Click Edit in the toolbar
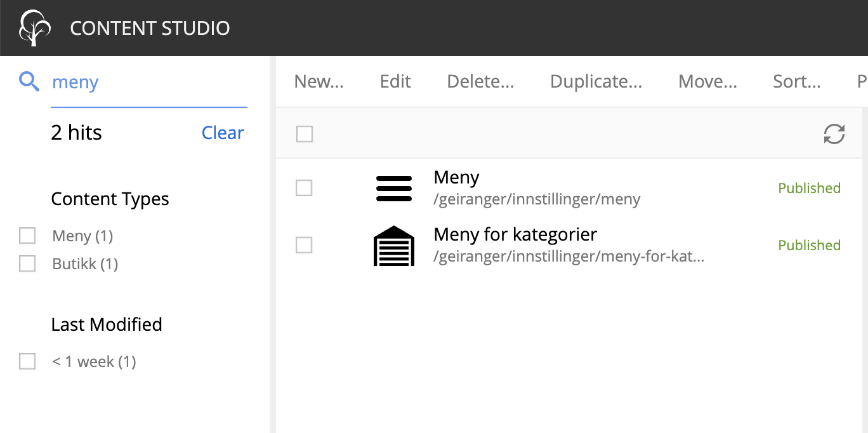This screenshot has height=433, width=868. click(395, 81)
